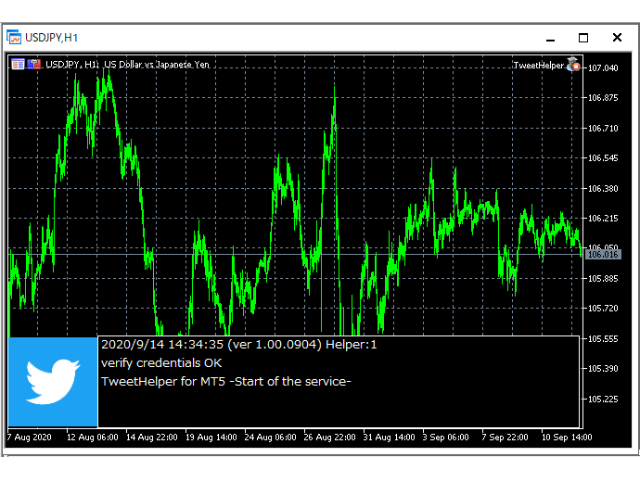Maximize the USDJPY,H1 chart window

click(x=584, y=37)
